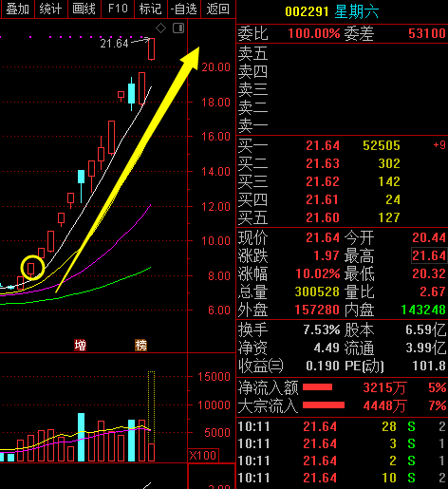Click 返回 to go back
This screenshot has width=448, height=489.
click(218, 9)
